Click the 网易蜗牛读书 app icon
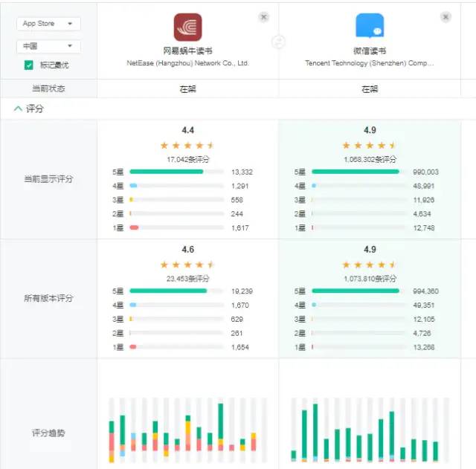The image size is (476, 469). (x=187, y=27)
